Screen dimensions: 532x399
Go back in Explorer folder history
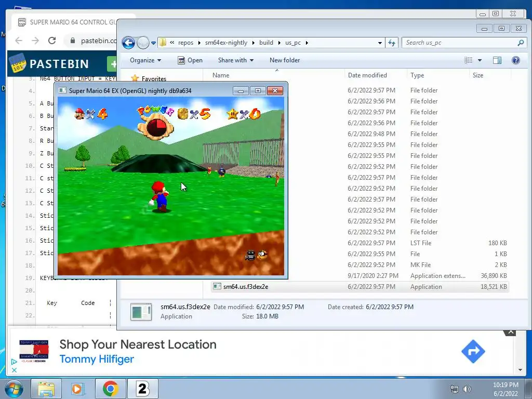click(x=128, y=43)
